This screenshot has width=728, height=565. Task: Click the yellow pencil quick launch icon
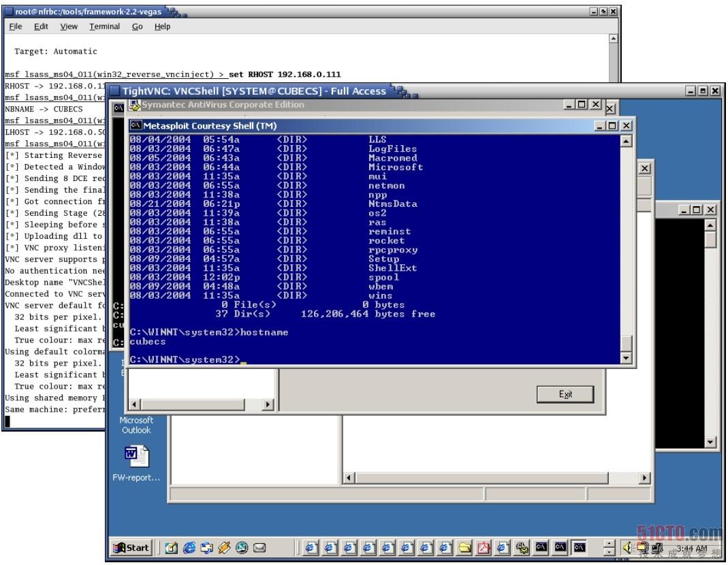pyautogui.click(x=224, y=548)
